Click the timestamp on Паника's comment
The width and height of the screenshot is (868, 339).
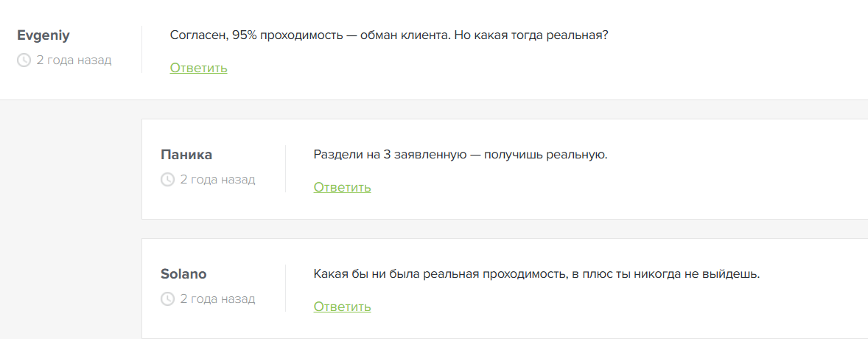click(217, 179)
